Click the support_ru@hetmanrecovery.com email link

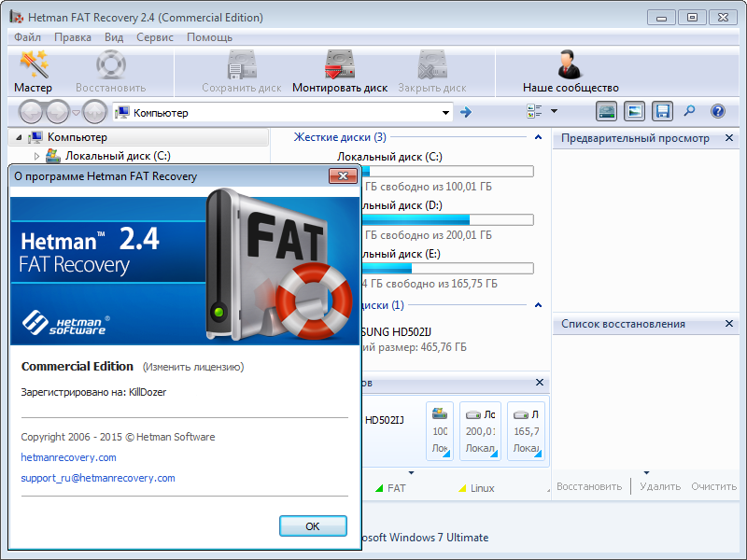click(98, 478)
